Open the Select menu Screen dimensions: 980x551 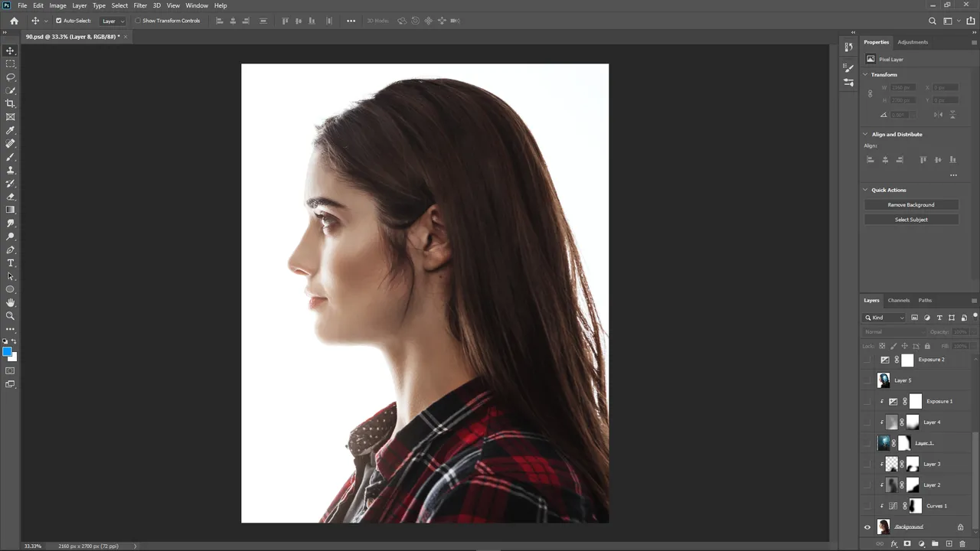119,5
